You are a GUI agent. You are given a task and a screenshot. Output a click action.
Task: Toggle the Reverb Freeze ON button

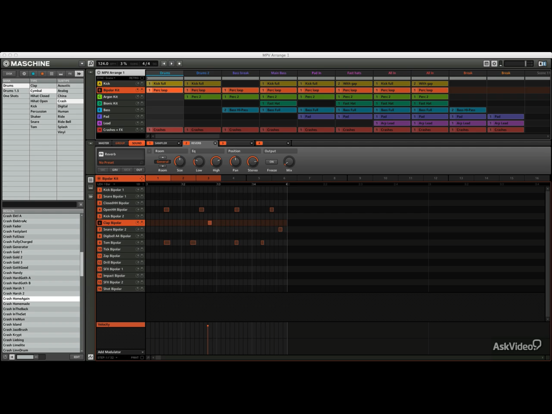(x=271, y=162)
